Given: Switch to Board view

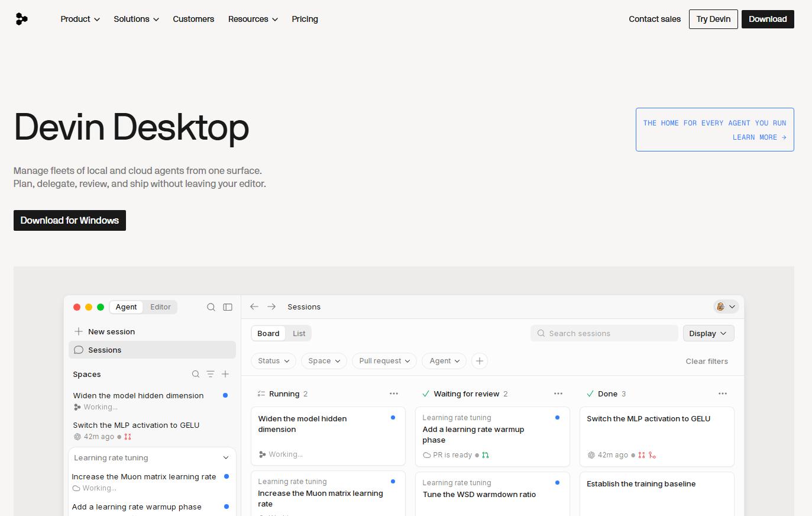Looking at the screenshot, I should click(268, 333).
